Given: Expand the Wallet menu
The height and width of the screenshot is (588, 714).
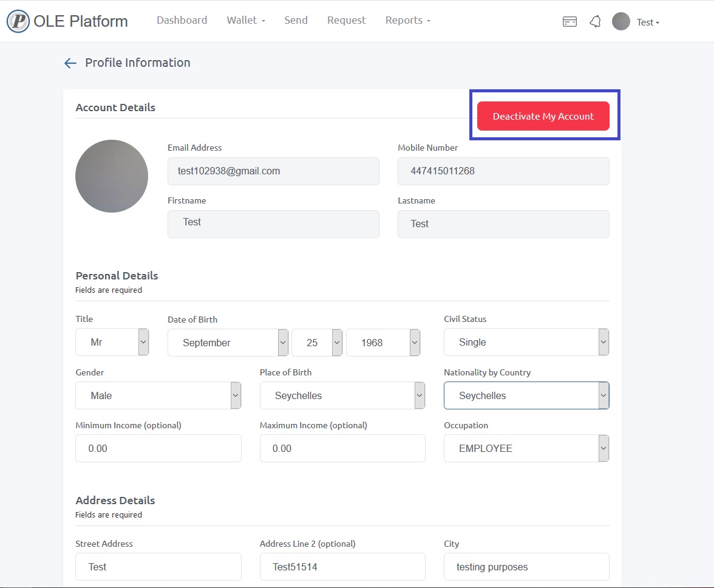Looking at the screenshot, I should (x=246, y=20).
